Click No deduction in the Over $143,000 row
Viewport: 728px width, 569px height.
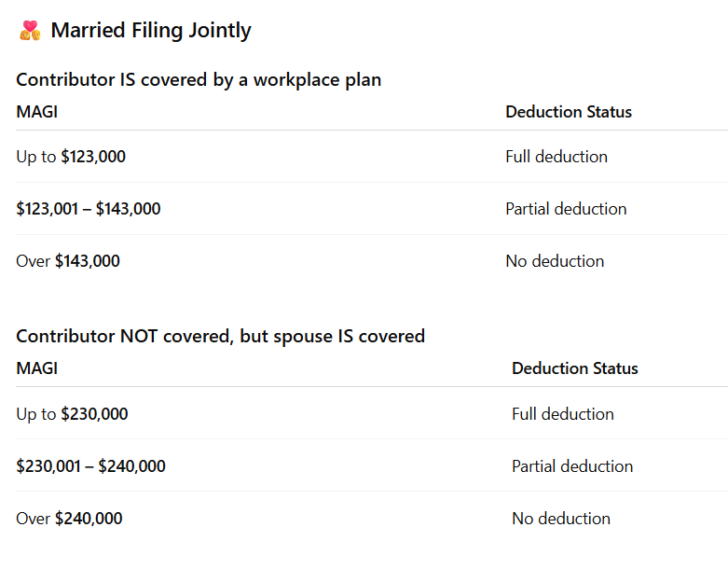tap(555, 261)
